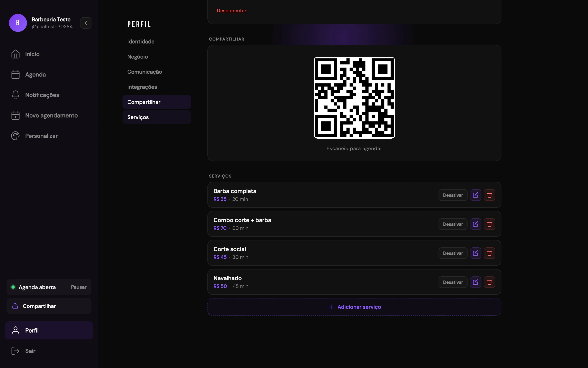Click the Sair logout icon
This screenshot has width=588, height=368.
15,351
